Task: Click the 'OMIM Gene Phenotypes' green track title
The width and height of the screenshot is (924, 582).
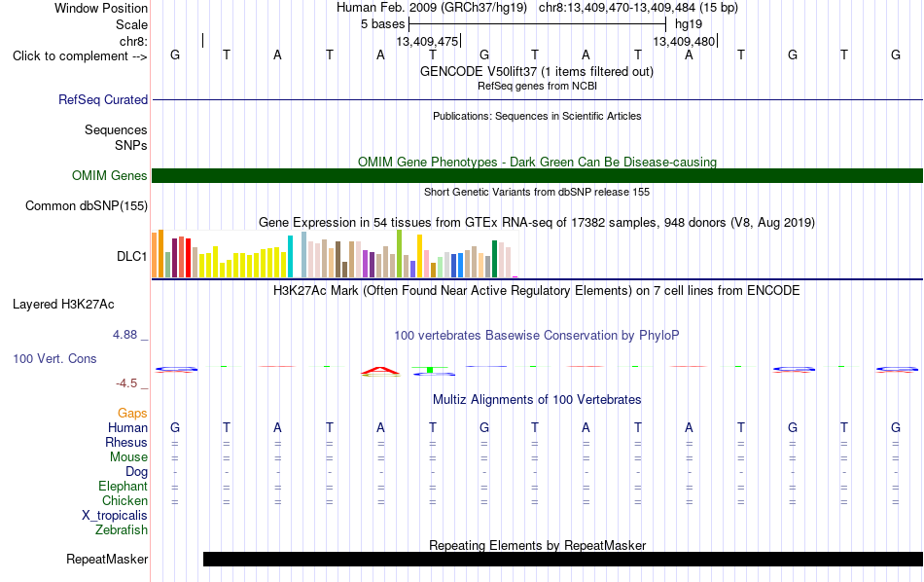Action: [x=537, y=163]
